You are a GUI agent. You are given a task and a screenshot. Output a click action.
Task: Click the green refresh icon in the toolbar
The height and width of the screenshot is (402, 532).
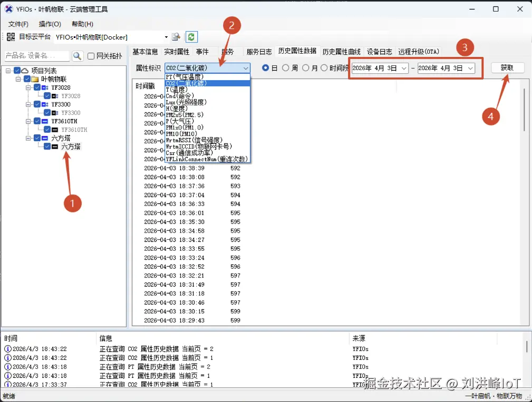coord(191,38)
